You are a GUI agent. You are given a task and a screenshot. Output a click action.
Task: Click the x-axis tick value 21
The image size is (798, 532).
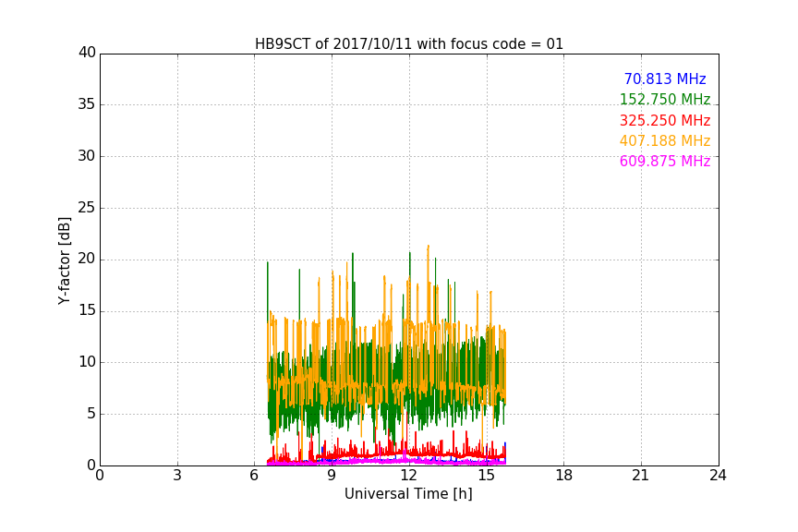click(x=640, y=476)
